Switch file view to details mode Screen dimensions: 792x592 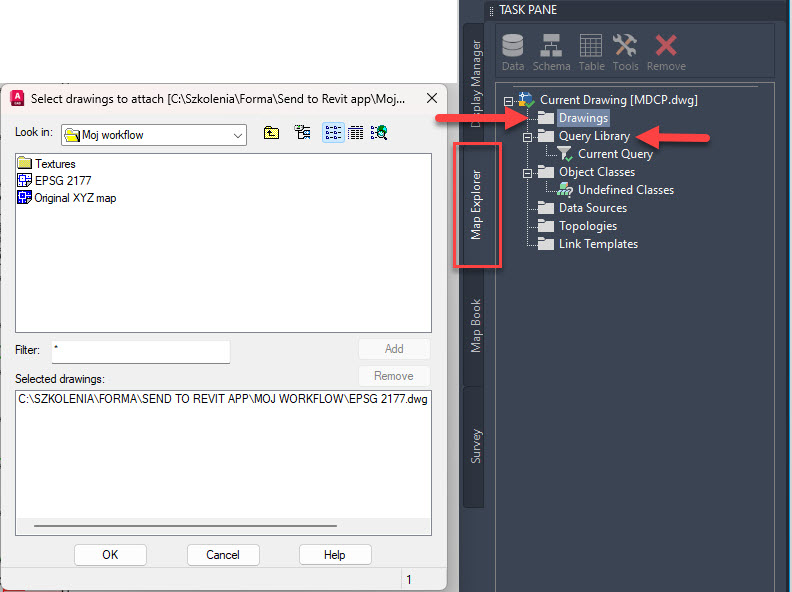tap(355, 133)
